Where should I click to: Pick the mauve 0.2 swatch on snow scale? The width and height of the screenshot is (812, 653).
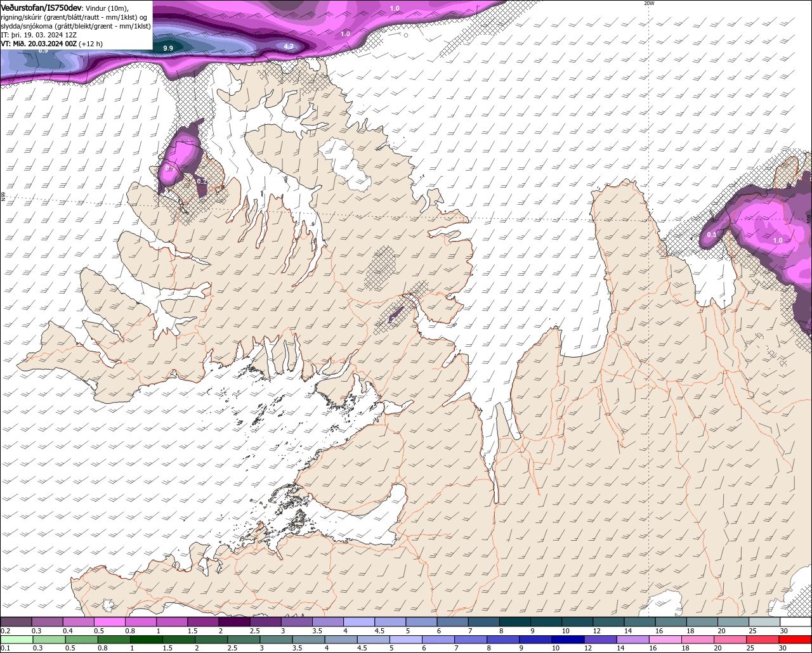(16, 622)
